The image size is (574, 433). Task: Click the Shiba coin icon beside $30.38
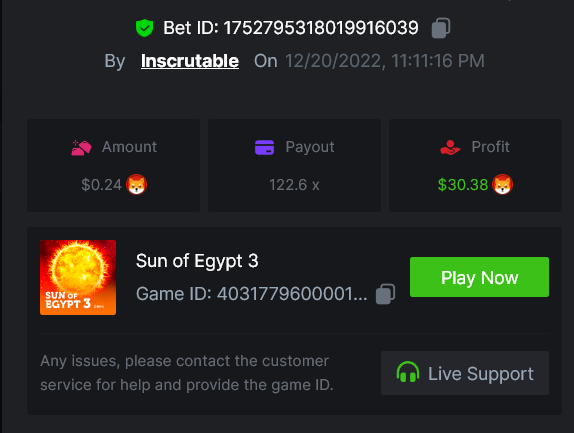[x=503, y=184]
